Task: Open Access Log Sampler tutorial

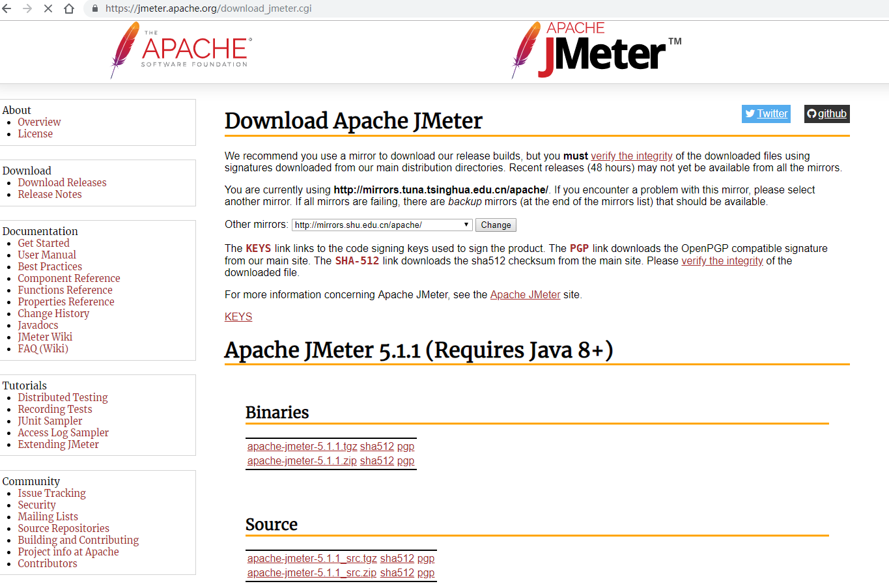Action: pyautogui.click(x=63, y=432)
